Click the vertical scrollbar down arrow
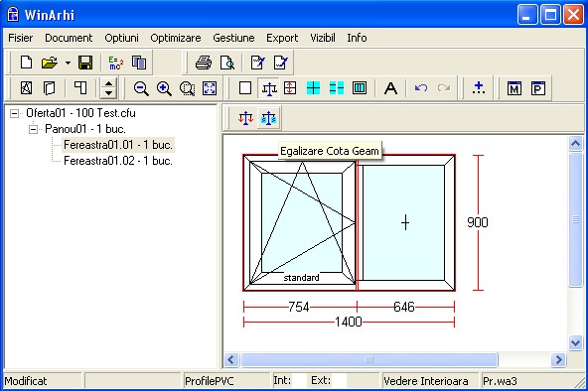588x391 pixels. tap(576, 342)
